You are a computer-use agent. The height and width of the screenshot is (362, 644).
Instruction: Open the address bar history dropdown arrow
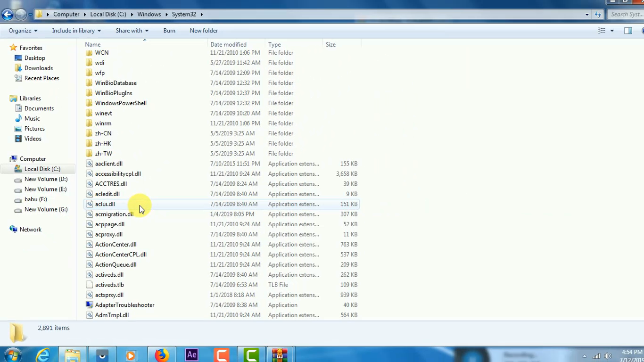click(587, 15)
